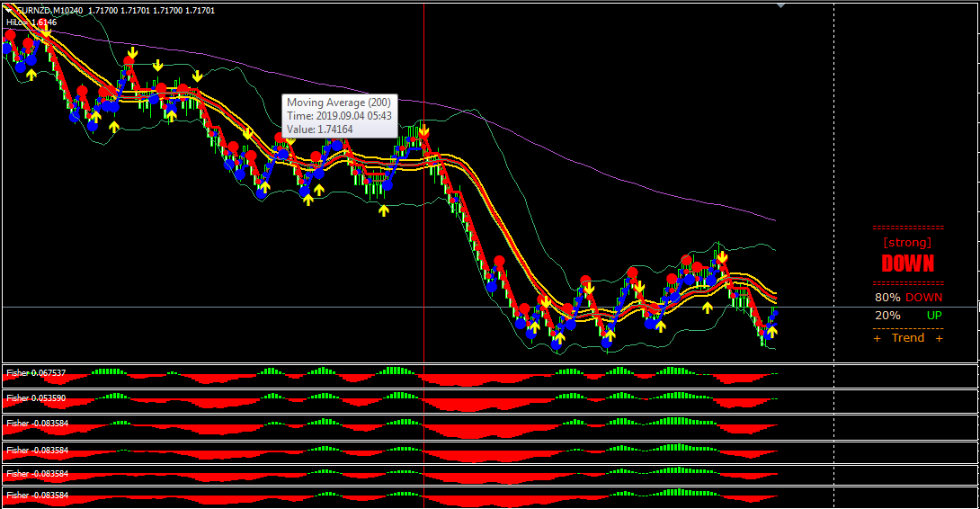Click the 80% DOWN percentage readout

[908, 298]
